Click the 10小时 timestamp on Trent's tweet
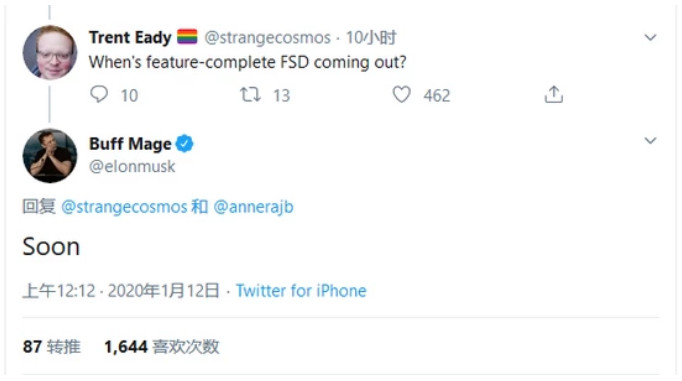 (371, 38)
